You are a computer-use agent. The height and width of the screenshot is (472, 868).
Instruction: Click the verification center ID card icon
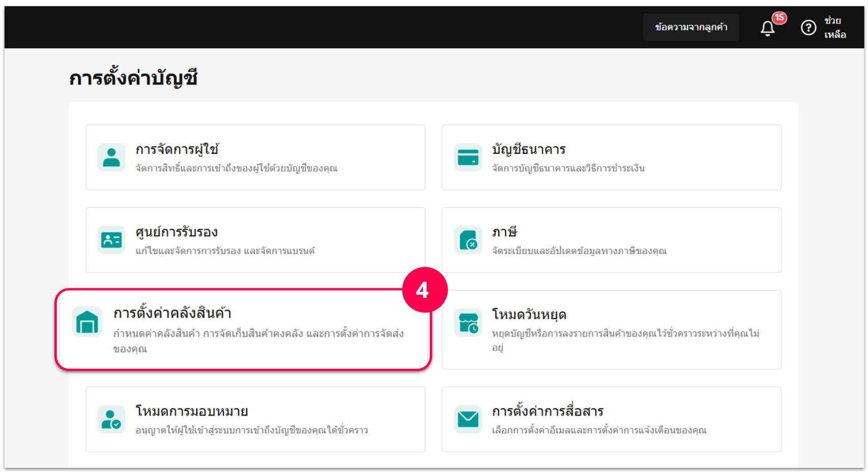[111, 240]
